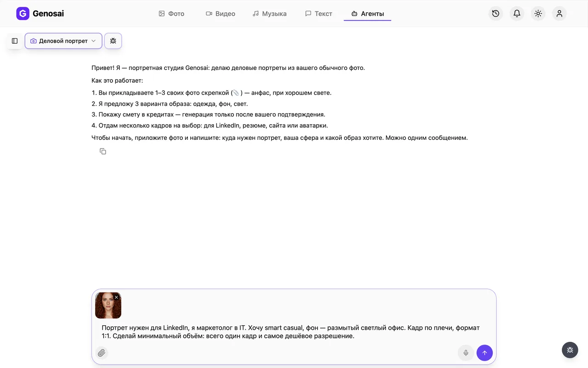Click the bug icon next to agent selector
Screen dimensions: 588x368
point(113,41)
